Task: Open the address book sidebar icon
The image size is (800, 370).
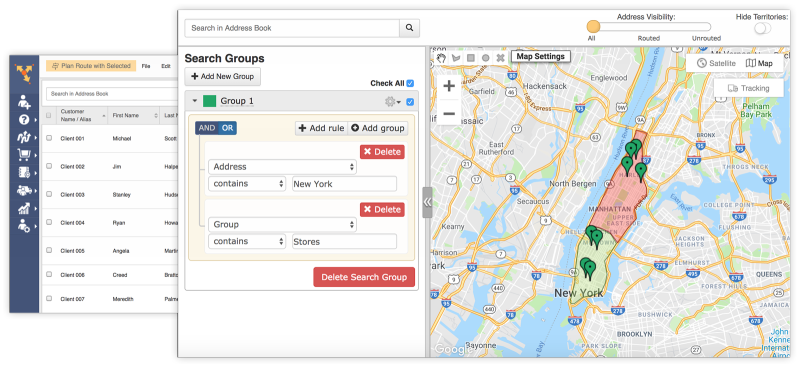Action: 24,172
